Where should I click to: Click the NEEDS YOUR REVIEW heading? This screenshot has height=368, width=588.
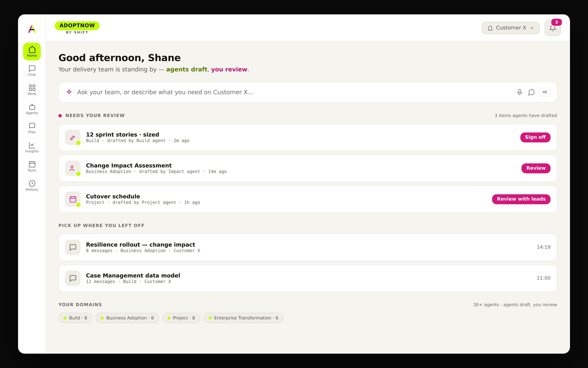pyautogui.click(x=95, y=116)
